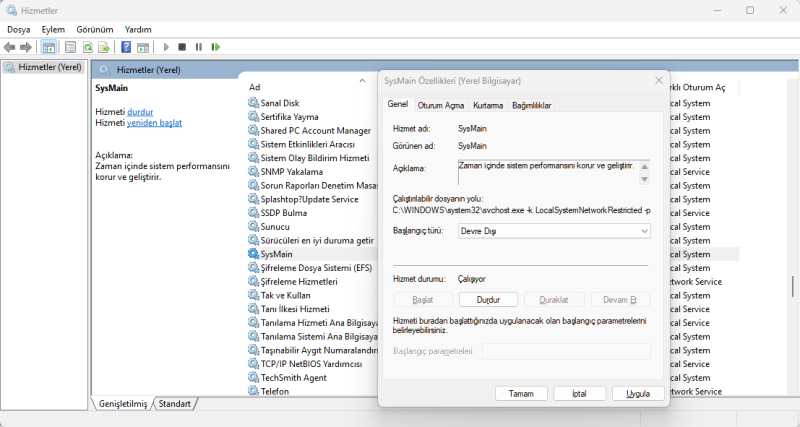800x427 pixels.
Task: Open the Görünüm menu
Action: tap(95, 30)
